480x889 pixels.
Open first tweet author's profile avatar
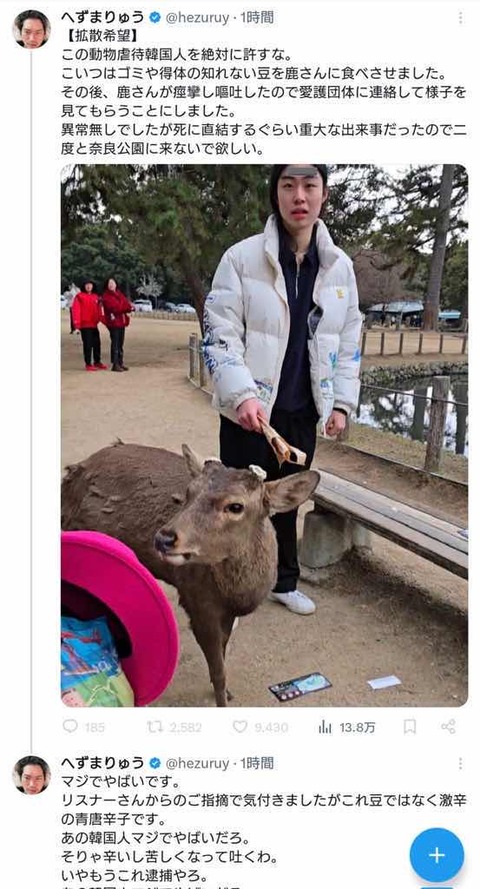click(31, 29)
